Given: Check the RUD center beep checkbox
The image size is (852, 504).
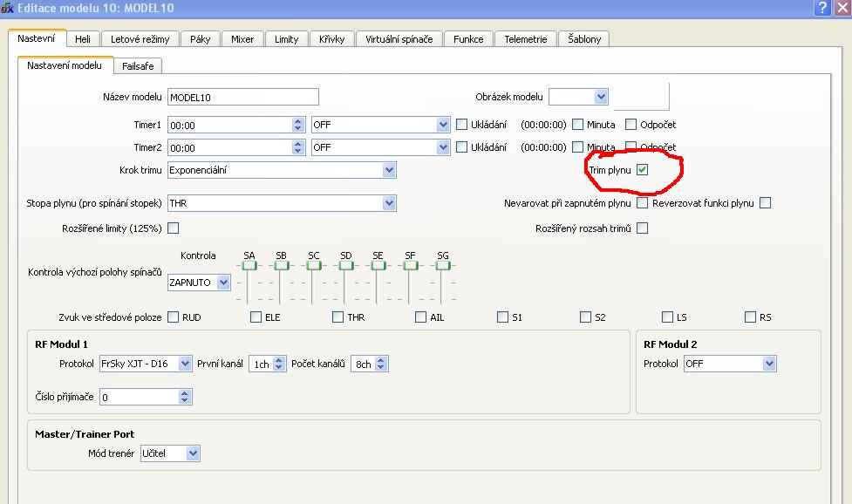Looking at the screenshot, I should tap(173, 317).
